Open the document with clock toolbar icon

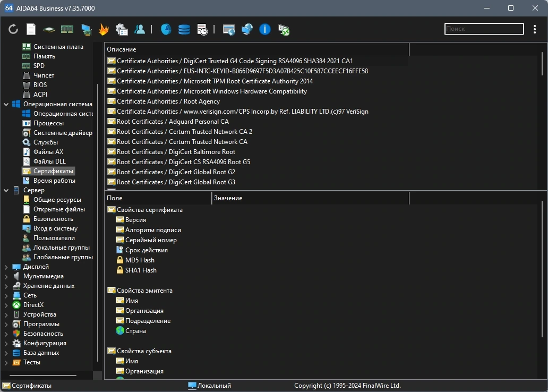tap(202, 30)
